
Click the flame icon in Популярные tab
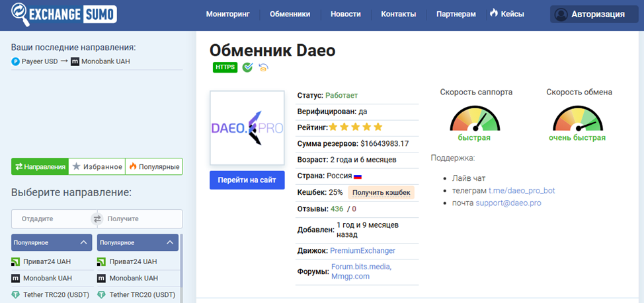click(x=133, y=166)
